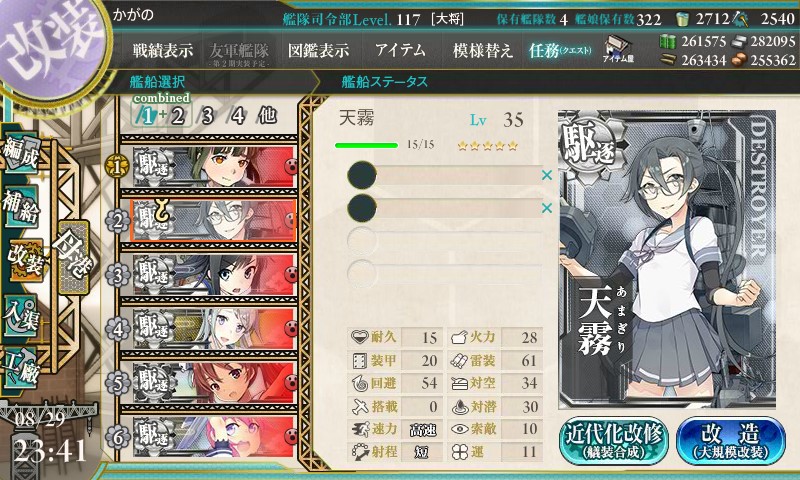Open the 補給 (Supply) side icon

click(20, 208)
